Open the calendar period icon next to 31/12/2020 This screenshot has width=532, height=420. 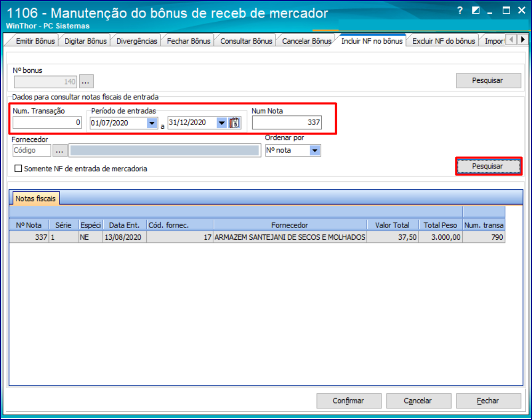(x=235, y=123)
